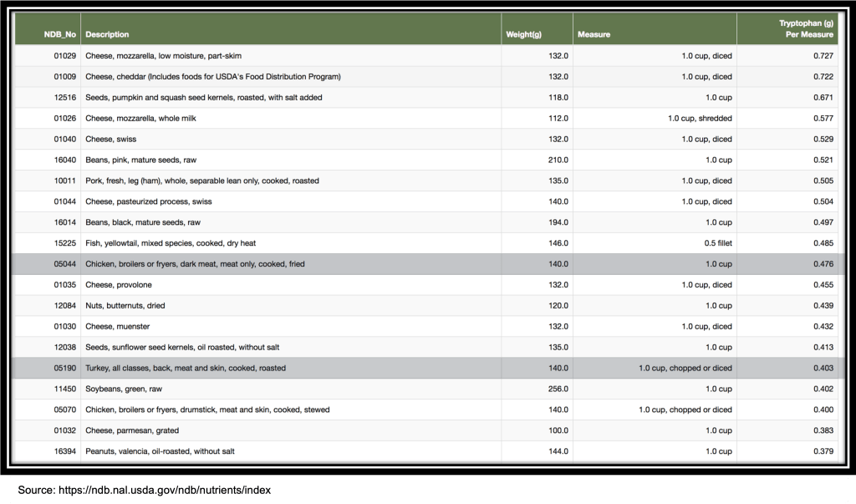Click the Weight(g) column header
This screenshot has width=856, height=504.
pos(524,34)
